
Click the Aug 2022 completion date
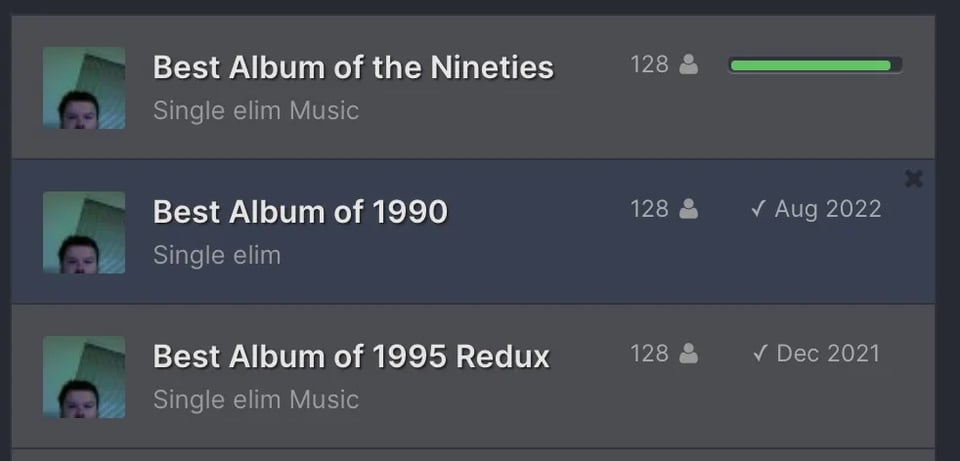pos(828,209)
